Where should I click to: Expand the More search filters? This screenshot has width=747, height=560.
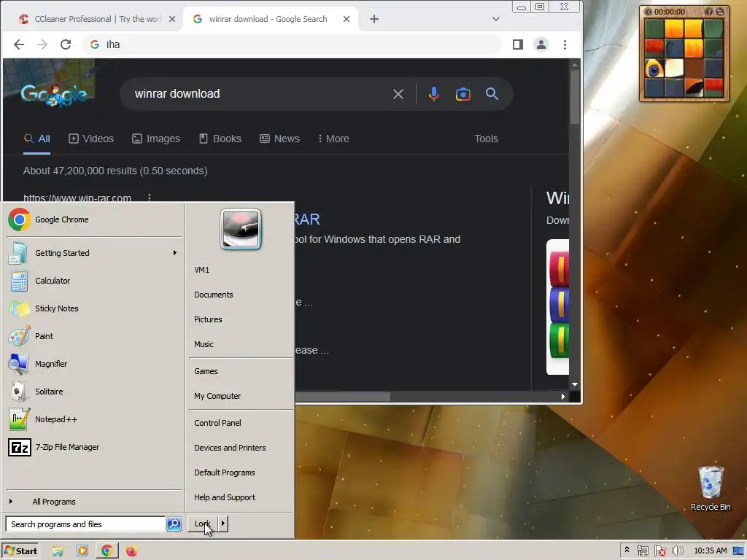click(x=333, y=139)
